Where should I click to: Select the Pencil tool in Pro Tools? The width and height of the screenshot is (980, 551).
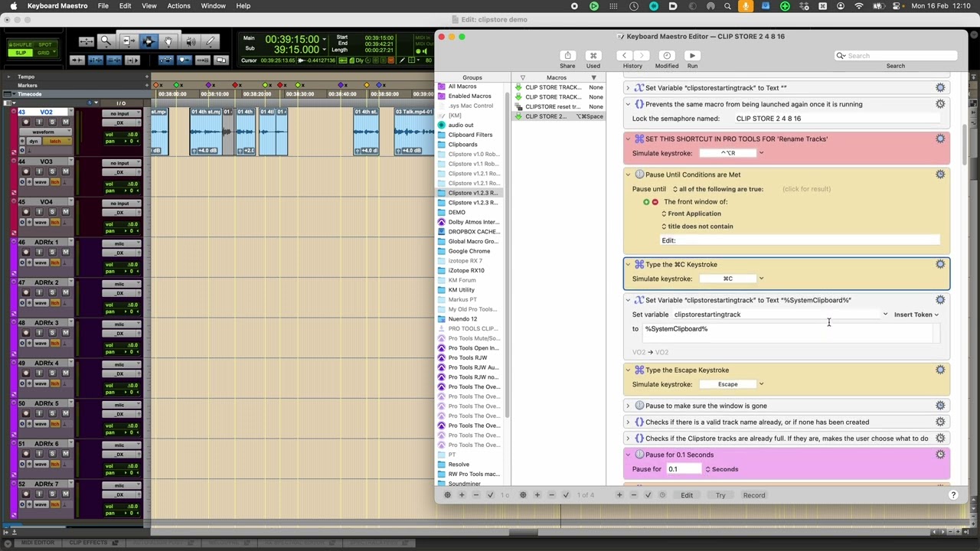click(x=210, y=41)
